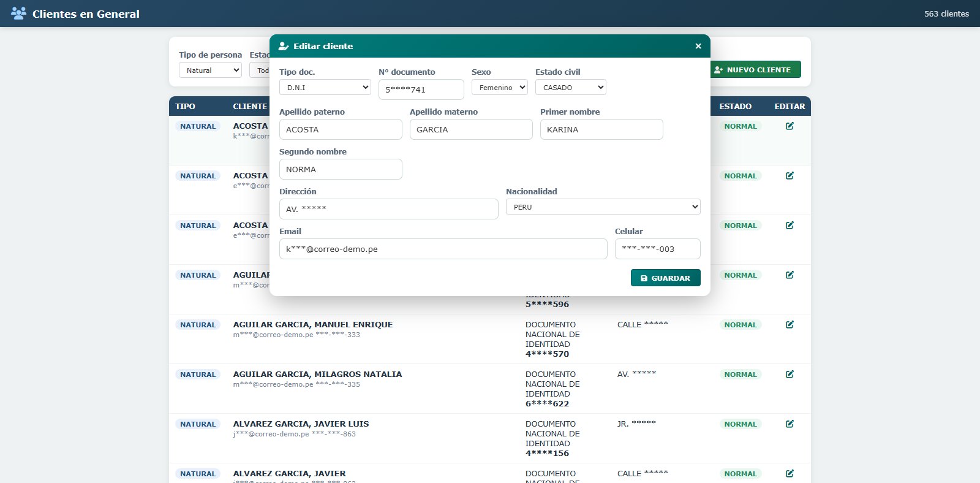Open the Tipo doc. dropdown
The width and height of the screenshot is (980, 483).
click(325, 88)
